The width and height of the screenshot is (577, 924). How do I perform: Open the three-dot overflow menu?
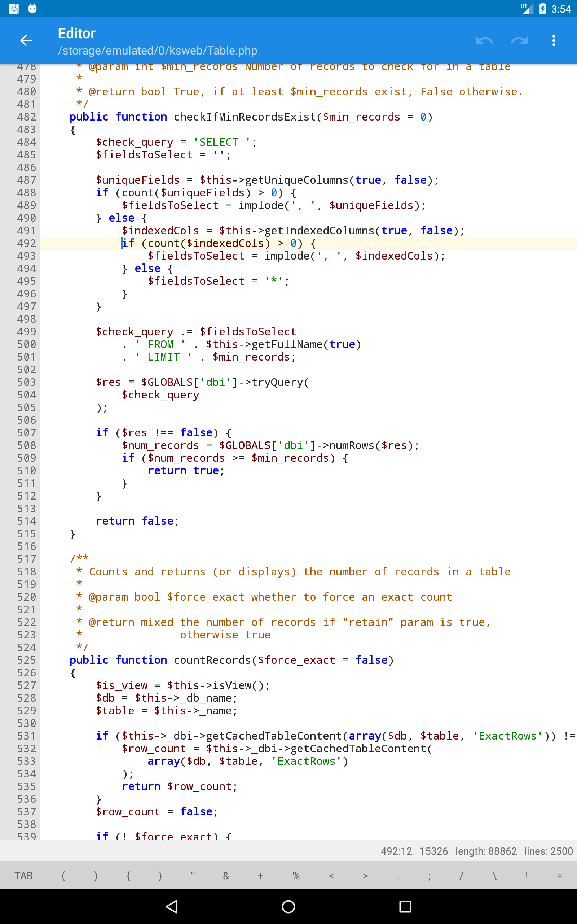click(x=553, y=40)
